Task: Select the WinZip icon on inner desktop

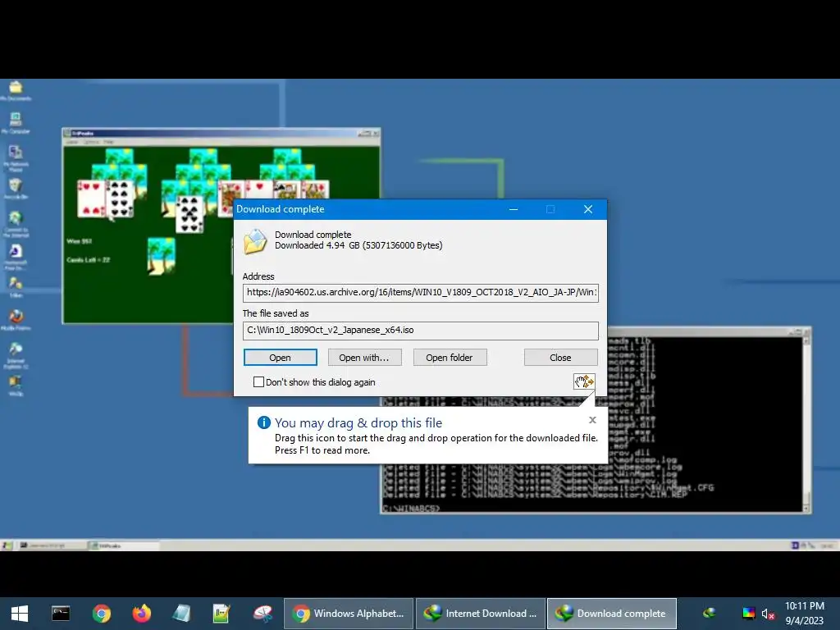Action: [16, 386]
